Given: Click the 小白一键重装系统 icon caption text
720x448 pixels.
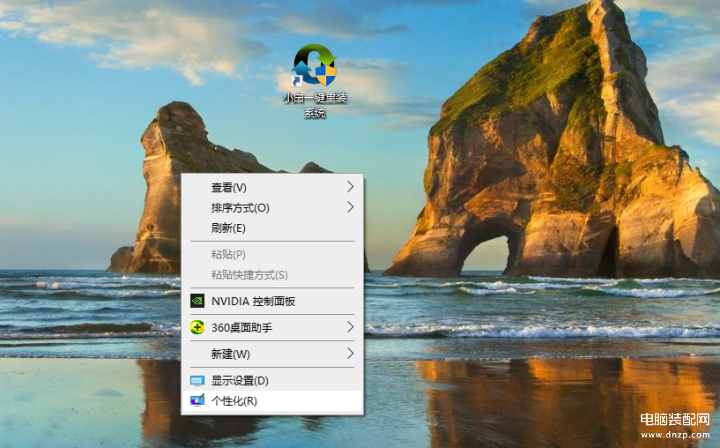Looking at the screenshot, I should [x=315, y=105].
